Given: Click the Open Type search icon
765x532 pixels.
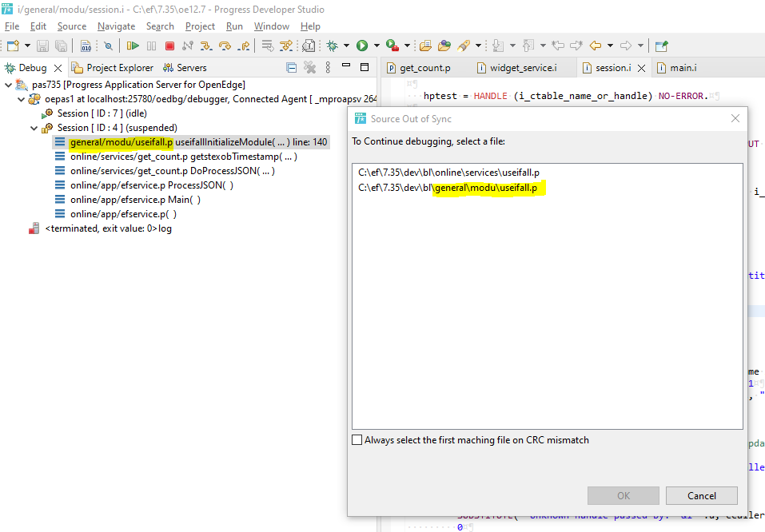Looking at the screenshot, I should point(309,46).
